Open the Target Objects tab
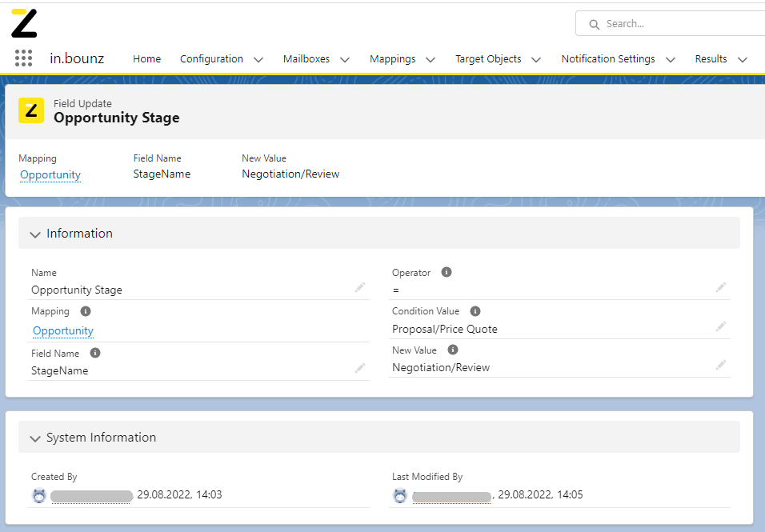The image size is (765, 532). [x=488, y=59]
